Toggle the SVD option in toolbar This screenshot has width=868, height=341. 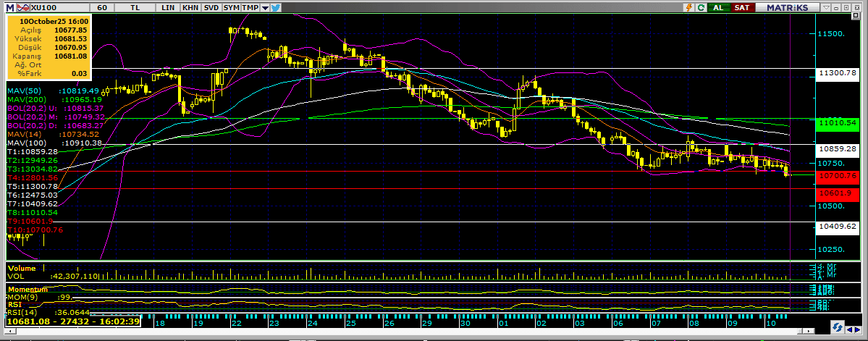(211, 7)
